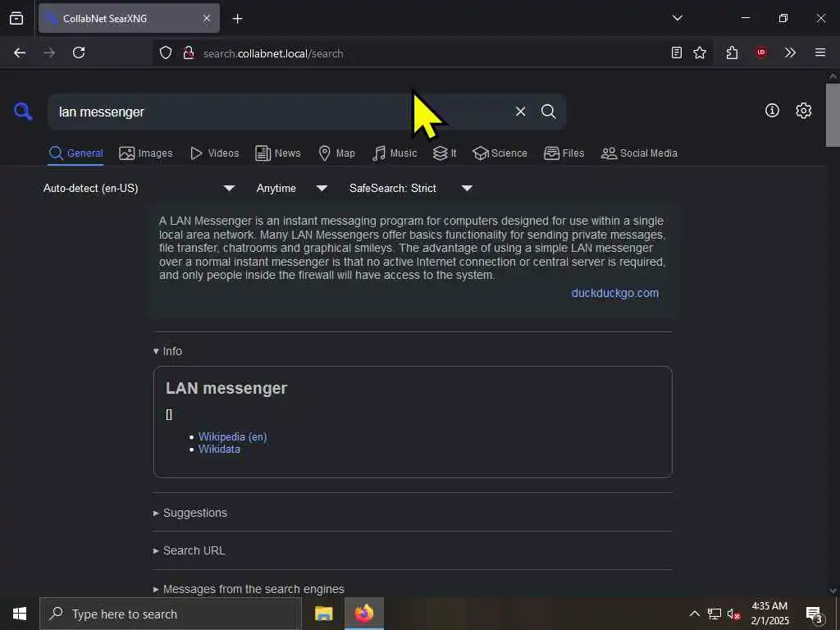Open the Extensions puzzle icon
The height and width of the screenshot is (630, 840).
[x=732, y=52]
